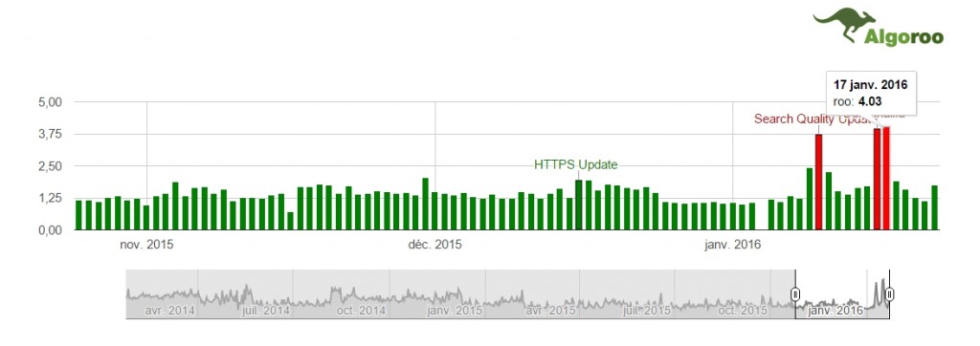This screenshot has height=346, width=980.
Task: Click the first red bar under Search Quality Update
Action: pos(819,183)
